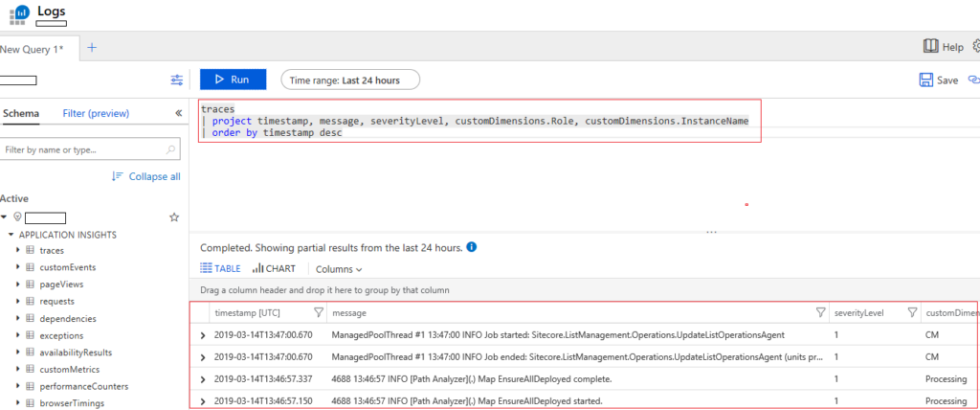Switch results to TABLE view

coord(220,268)
